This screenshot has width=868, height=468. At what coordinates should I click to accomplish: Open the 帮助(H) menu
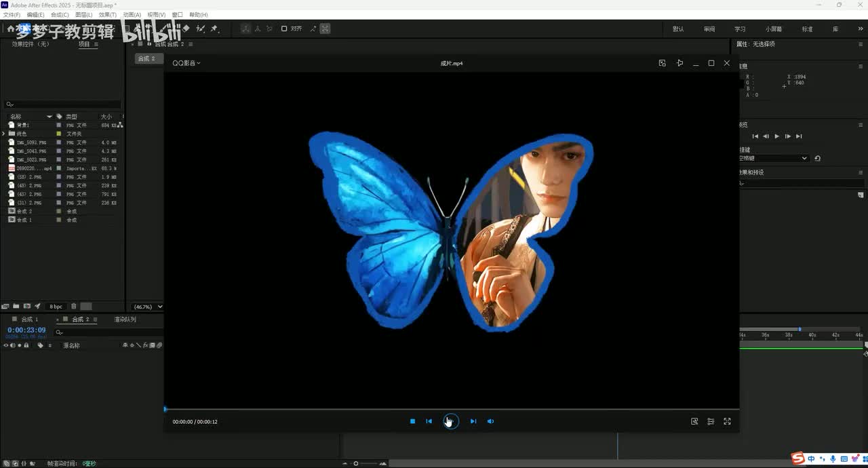(x=199, y=14)
